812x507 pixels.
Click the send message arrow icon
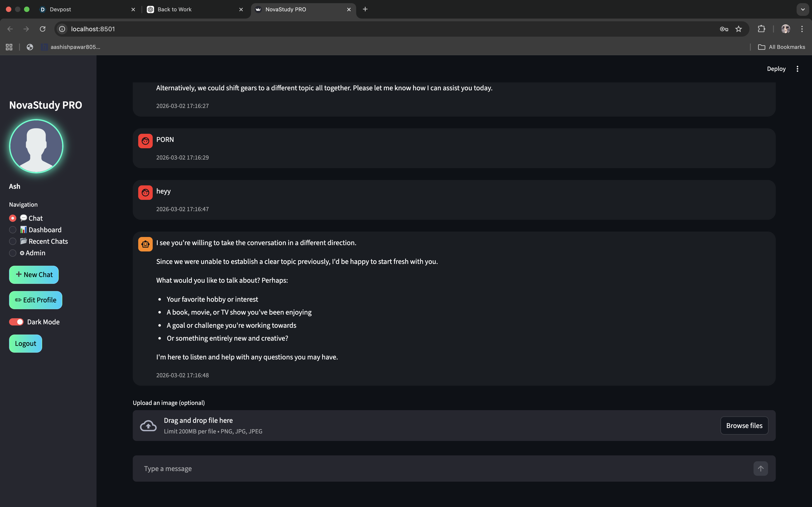pos(760,469)
